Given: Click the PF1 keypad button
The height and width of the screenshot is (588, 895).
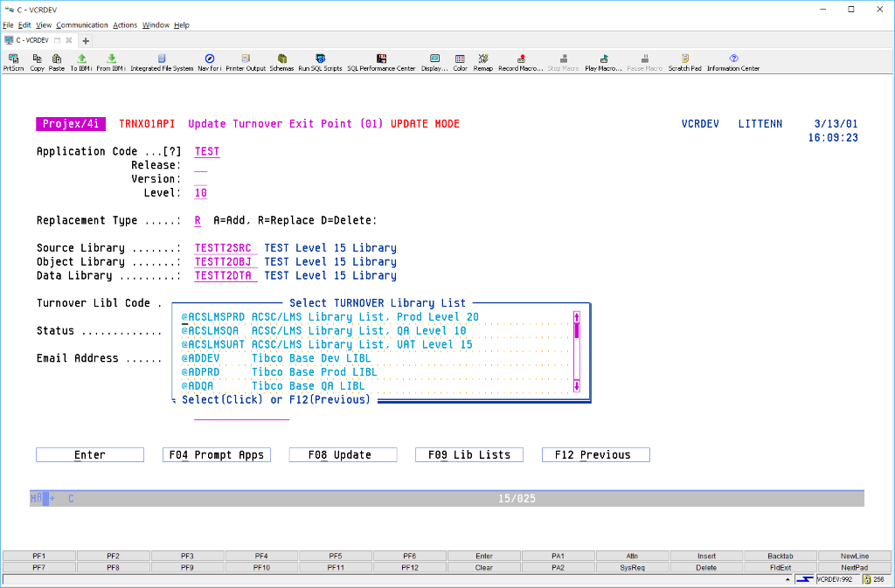Looking at the screenshot, I should (39, 556).
